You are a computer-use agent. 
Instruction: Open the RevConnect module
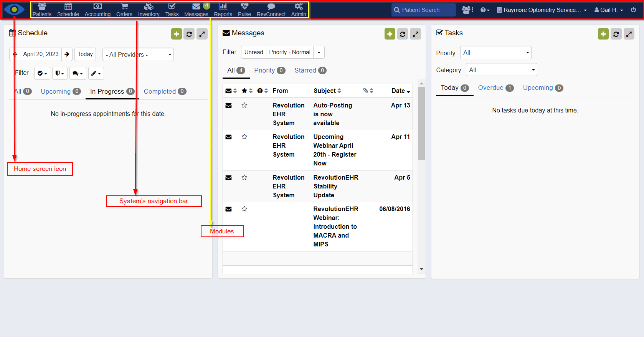click(x=271, y=10)
